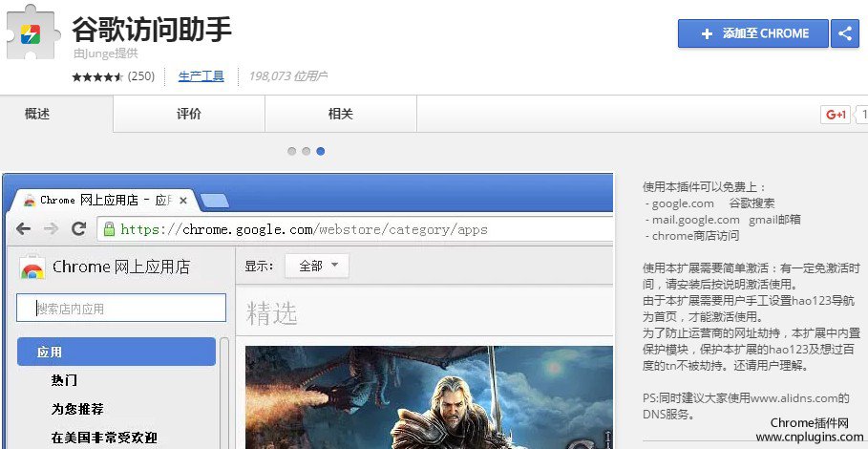Select third blue carousel dot
The image size is (868, 449).
pos(321,151)
